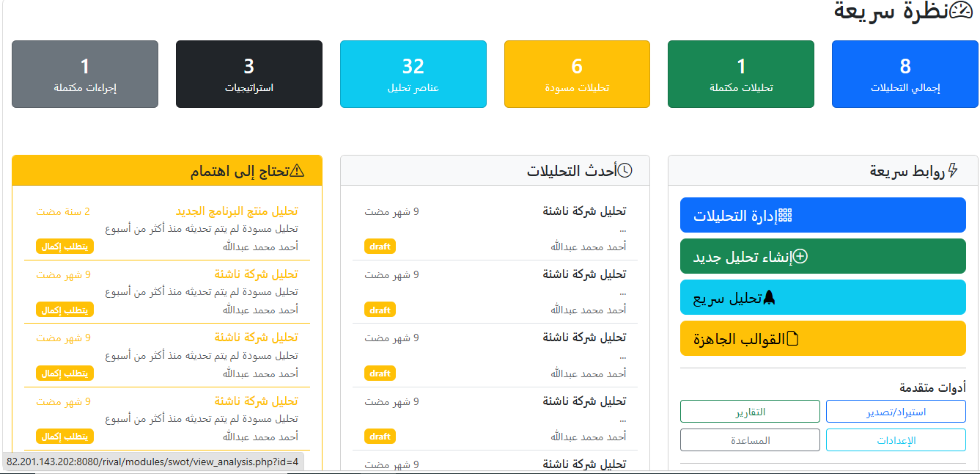
Task: Select the green تحليلات مكتملة card
Action: (x=741, y=74)
